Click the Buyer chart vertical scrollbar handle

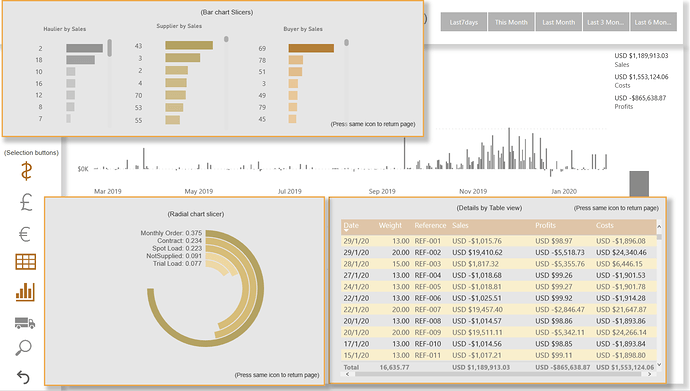pos(347,43)
